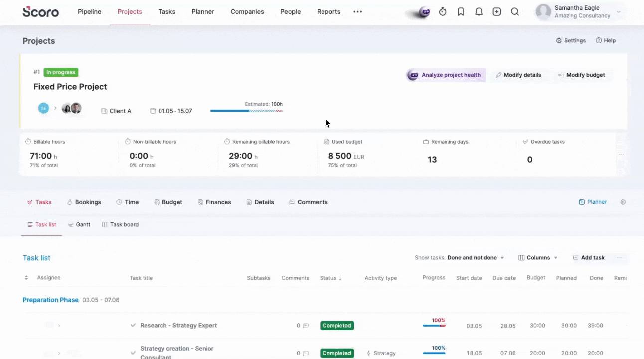Click the sort arrows icon beside Assignee
The width and height of the screenshot is (644, 359).
[26, 278]
